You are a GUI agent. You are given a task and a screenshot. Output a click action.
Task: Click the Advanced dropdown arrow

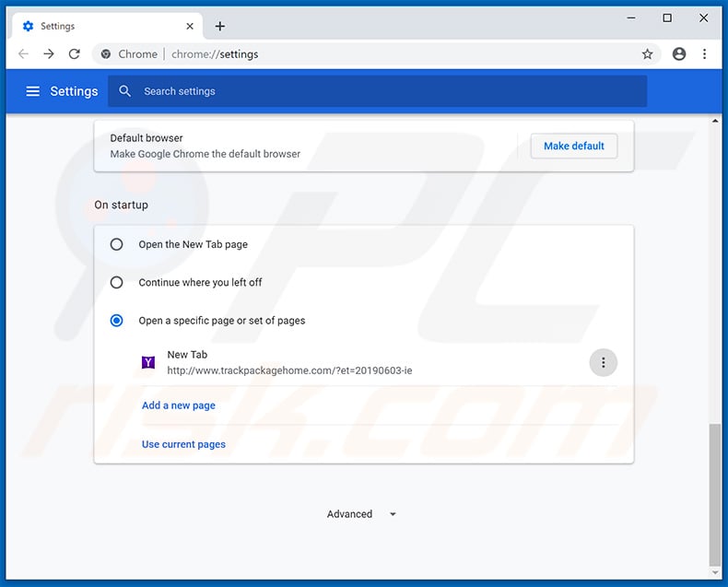[393, 514]
